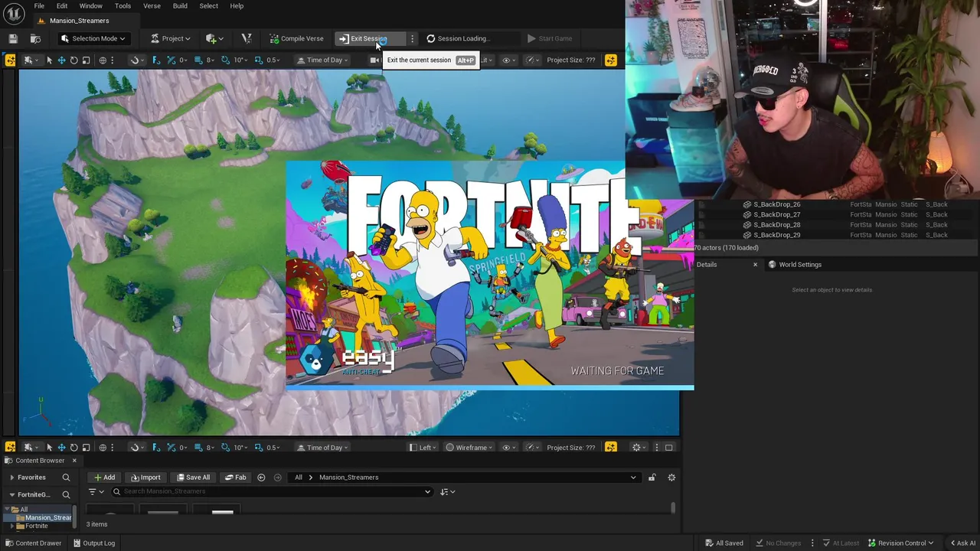Viewport: 980px width, 551px height.
Task: Go forward in content browser history
Action: [277, 478]
